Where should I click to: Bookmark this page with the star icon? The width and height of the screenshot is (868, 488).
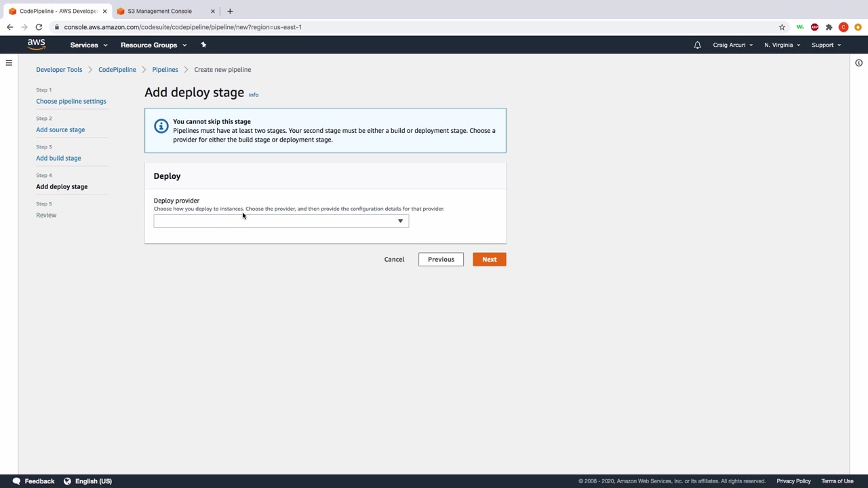click(x=782, y=27)
